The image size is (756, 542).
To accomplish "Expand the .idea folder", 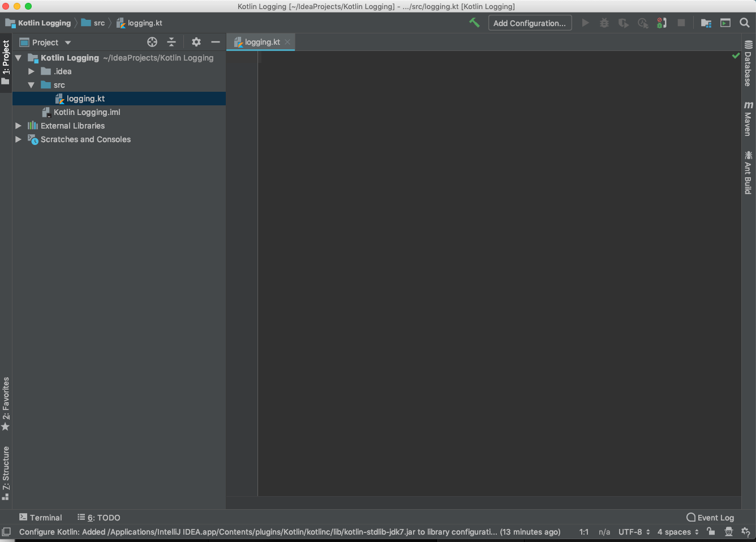I will (x=31, y=71).
